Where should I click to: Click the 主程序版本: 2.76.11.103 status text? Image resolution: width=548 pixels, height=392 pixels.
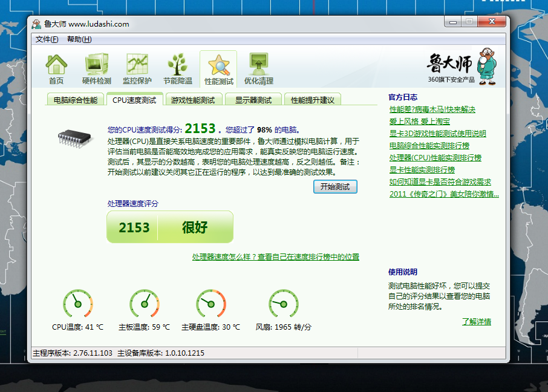tap(73, 353)
